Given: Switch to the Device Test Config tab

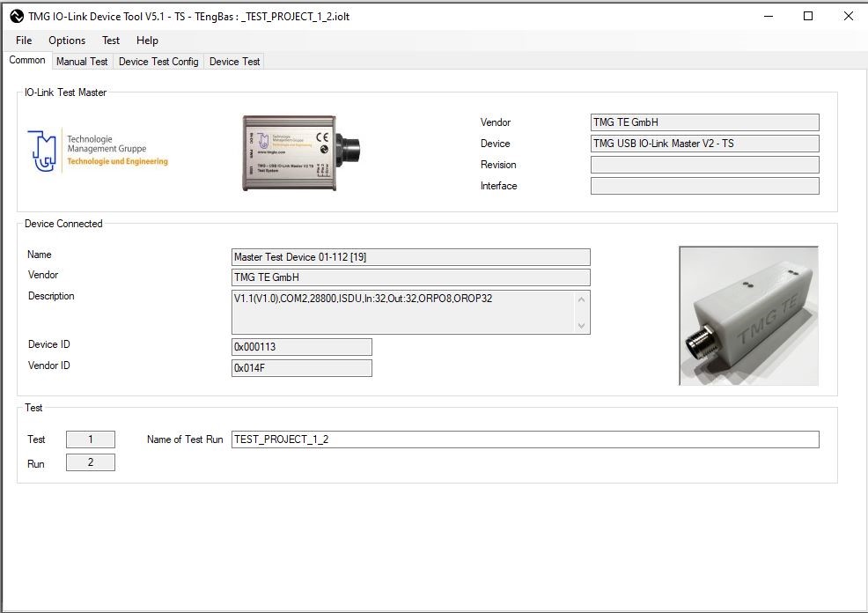Looking at the screenshot, I should click(158, 62).
